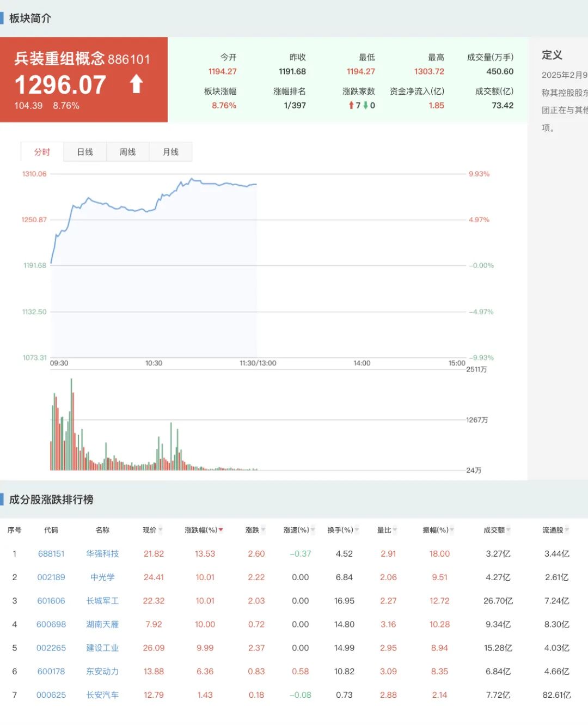This screenshot has height=725, width=588.
Task: Switch to the 月线 tab
Action: pos(170,151)
